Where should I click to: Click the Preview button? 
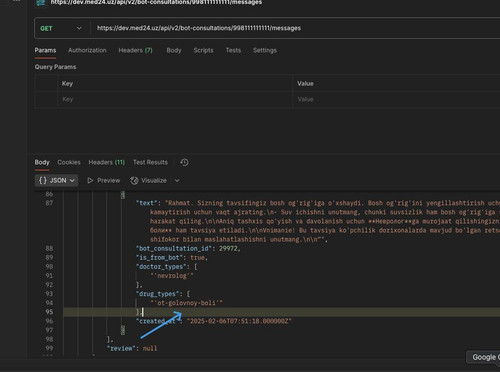(x=104, y=180)
